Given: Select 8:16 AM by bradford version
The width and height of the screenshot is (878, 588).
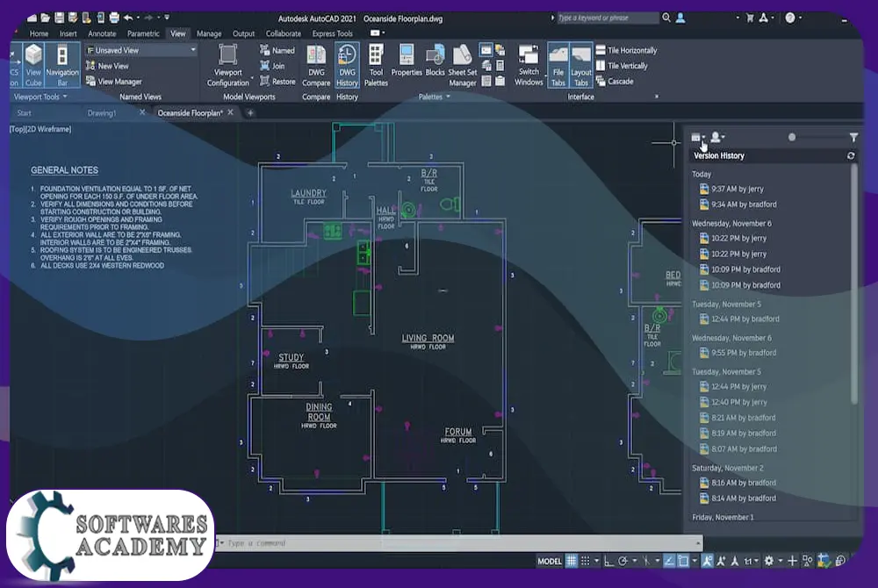Looking at the screenshot, I should point(738,483).
